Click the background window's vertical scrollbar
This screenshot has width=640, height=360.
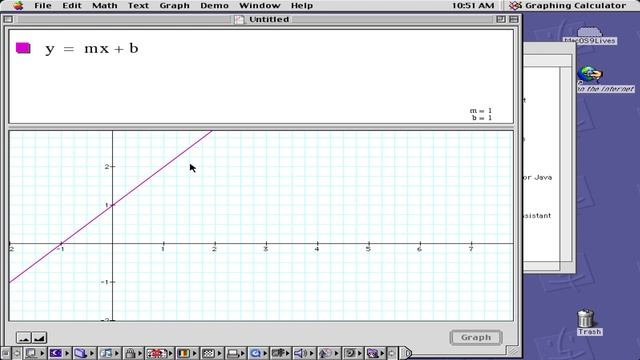click(566, 164)
